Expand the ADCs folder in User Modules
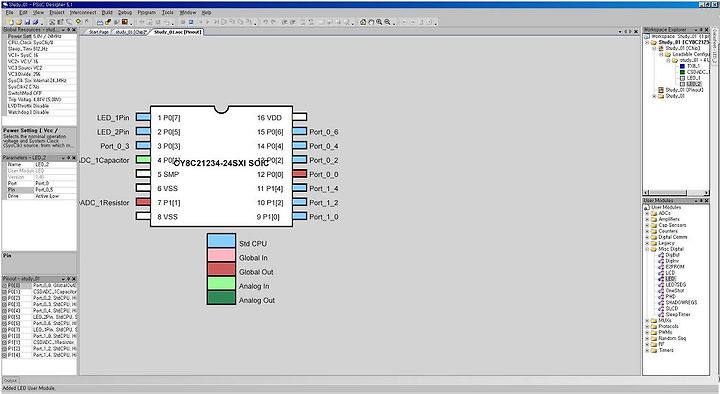This screenshot has width=720, height=394. [647, 214]
